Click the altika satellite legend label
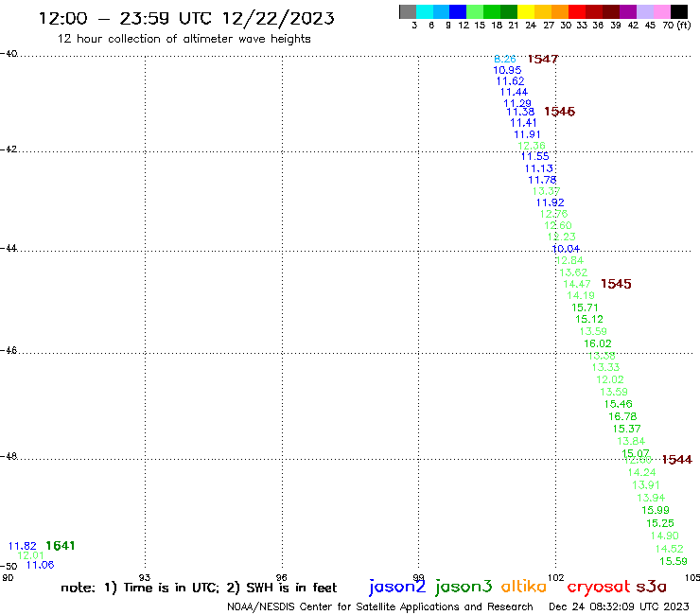The height and width of the screenshot is (615, 700). click(524, 587)
